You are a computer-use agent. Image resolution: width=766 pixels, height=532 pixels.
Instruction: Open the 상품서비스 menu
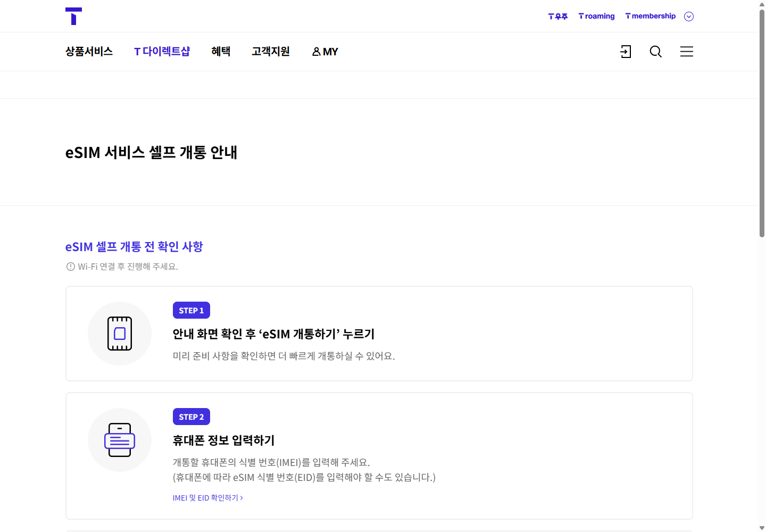(x=89, y=52)
